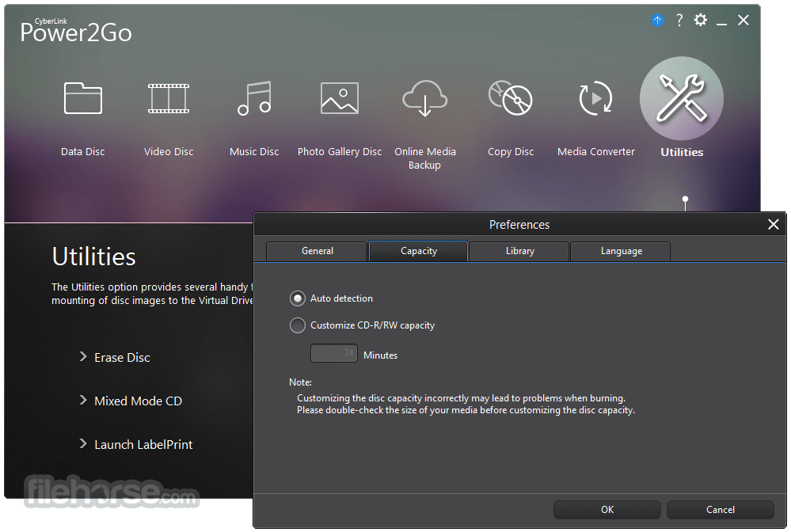Click the Data Disc label
Screen dimensions: 791x532
82,152
